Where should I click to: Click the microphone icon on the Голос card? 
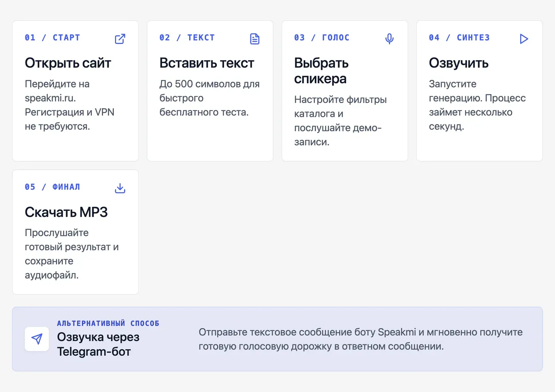pos(390,39)
